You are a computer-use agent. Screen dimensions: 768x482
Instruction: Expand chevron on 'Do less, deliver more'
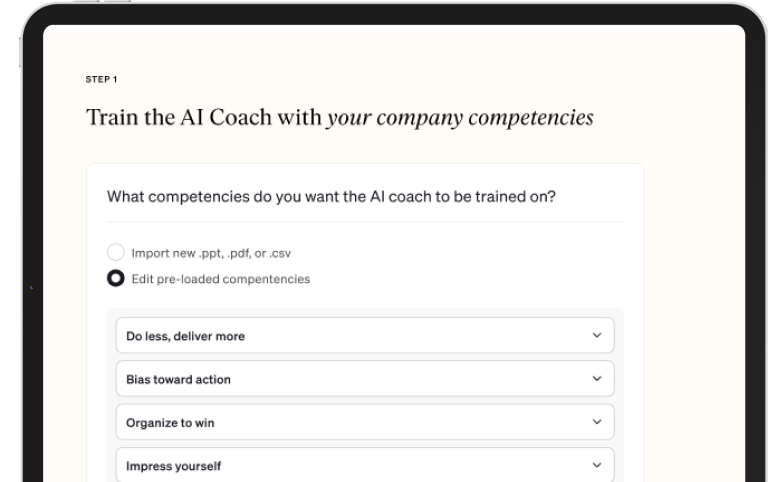click(x=597, y=336)
